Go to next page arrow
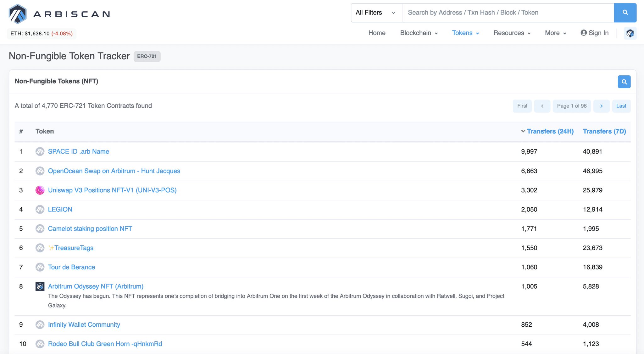 601,106
